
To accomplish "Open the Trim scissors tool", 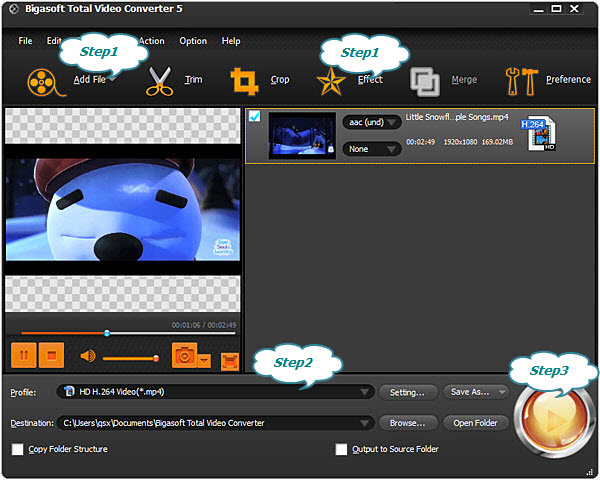I will pyautogui.click(x=159, y=81).
